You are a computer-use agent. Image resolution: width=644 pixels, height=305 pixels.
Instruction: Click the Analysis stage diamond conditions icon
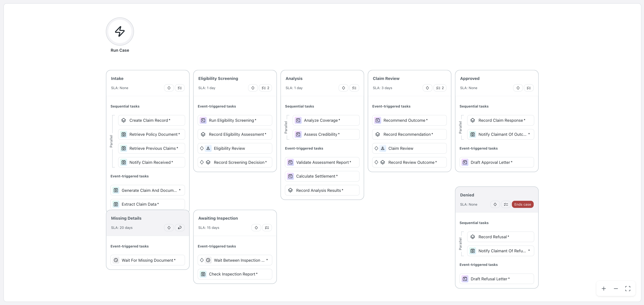344,88
